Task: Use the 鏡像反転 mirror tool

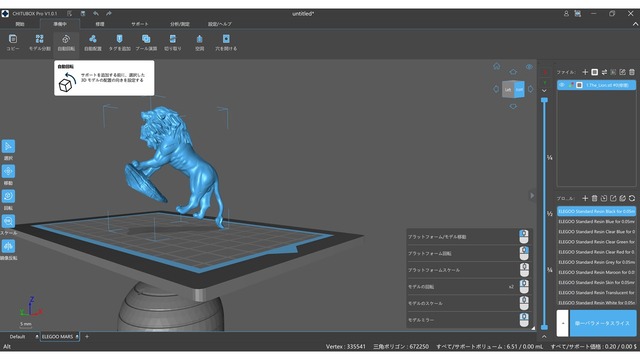Action: tap(8, 247)
